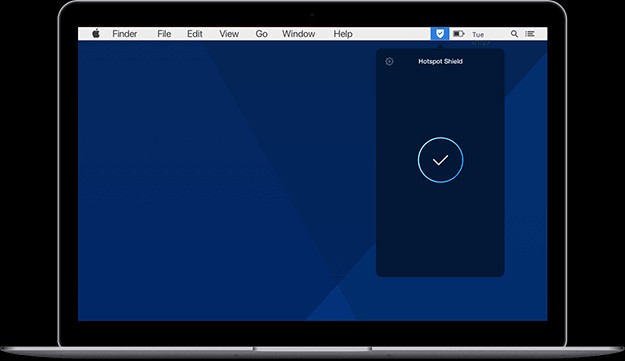Open the Window menu

click(x=299, y=34)
